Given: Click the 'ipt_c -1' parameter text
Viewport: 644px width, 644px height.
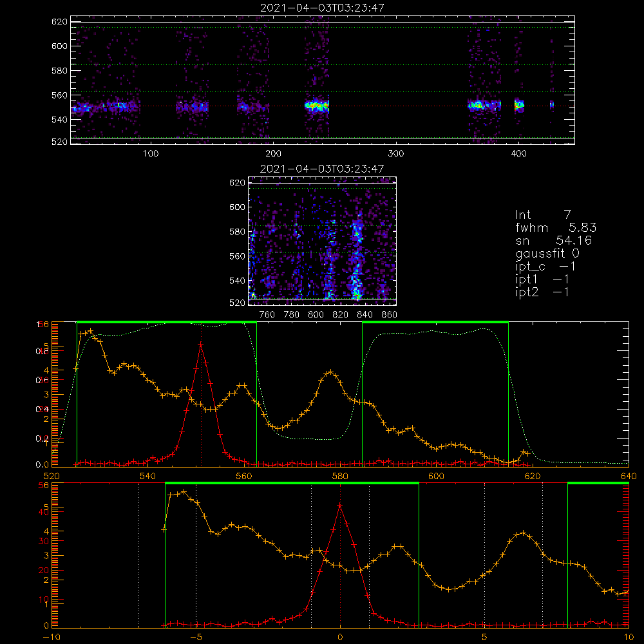Looking at the screenshot, I should pyautogui.click(x=545, y=266).
